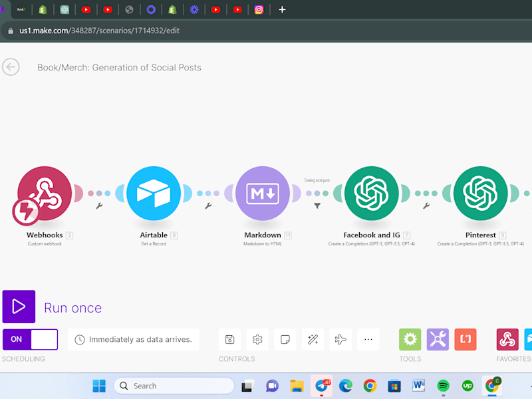This screenshot has height=399, width=532.
Task: Click the Windows taskbar Search box
Action: pyautogui.click(x=174, y=386)
